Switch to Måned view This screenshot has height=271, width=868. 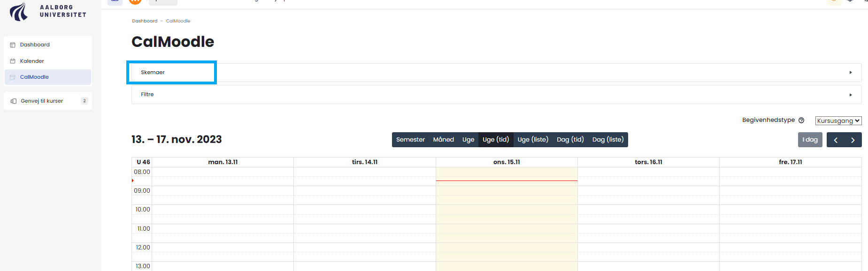(x=443, y=140)
